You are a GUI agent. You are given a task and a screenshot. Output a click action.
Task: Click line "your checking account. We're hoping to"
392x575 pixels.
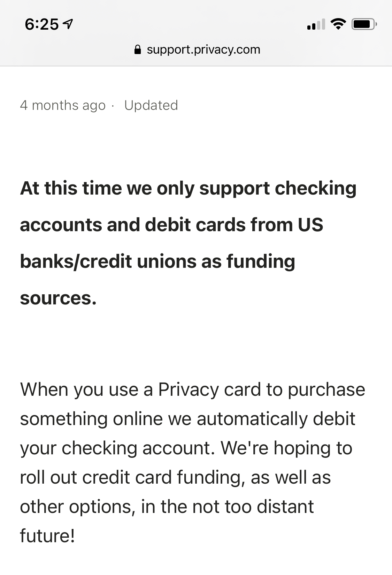tap(186, 448)
